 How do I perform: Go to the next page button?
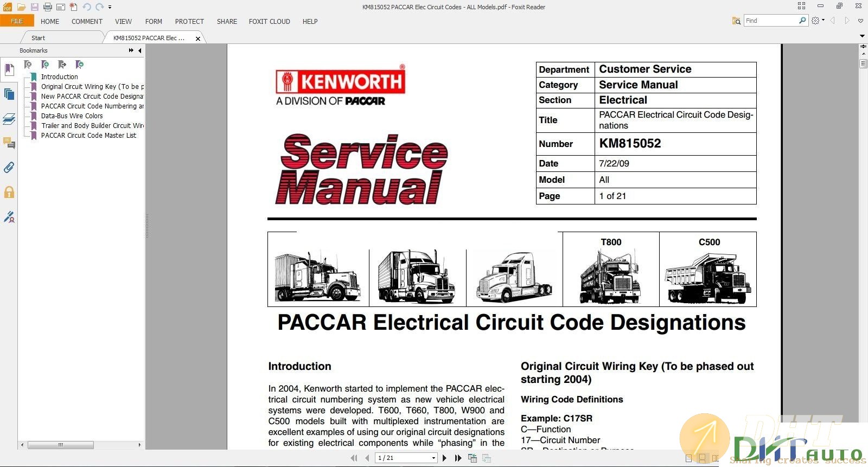445,458
